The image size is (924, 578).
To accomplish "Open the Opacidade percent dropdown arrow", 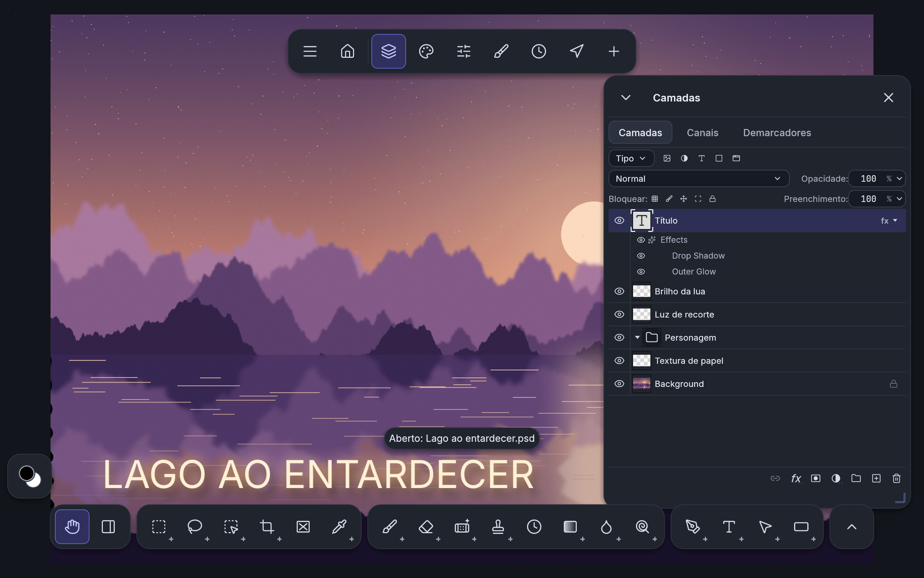I will tap(899, 178).
